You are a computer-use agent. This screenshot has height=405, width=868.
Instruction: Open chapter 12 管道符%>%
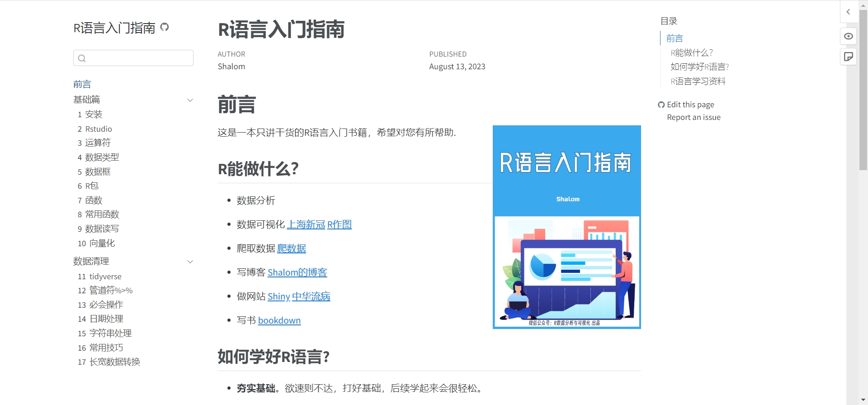[x=105, y=291]
